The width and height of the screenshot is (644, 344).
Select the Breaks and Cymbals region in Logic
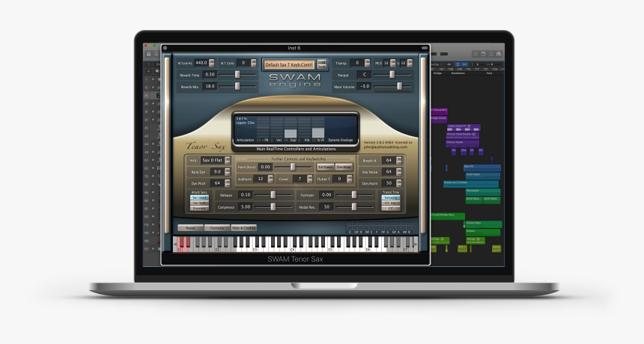(471, 184)
